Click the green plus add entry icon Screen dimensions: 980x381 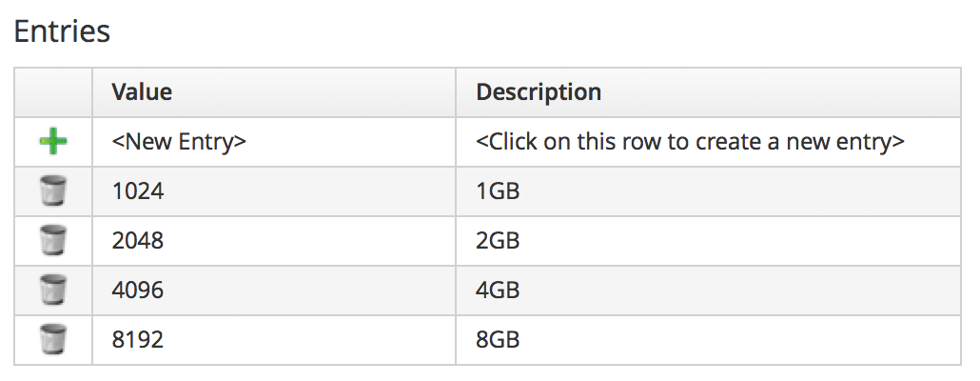53,143
